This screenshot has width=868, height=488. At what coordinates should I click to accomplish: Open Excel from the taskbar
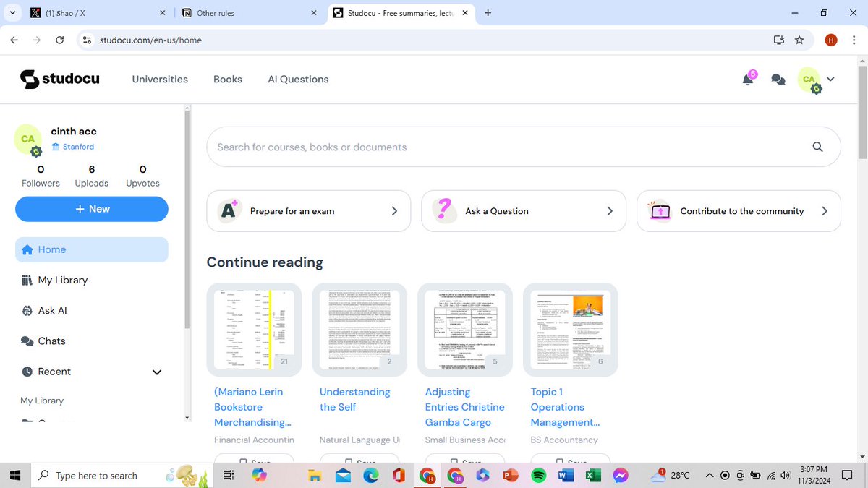click(x=593, y=475)
